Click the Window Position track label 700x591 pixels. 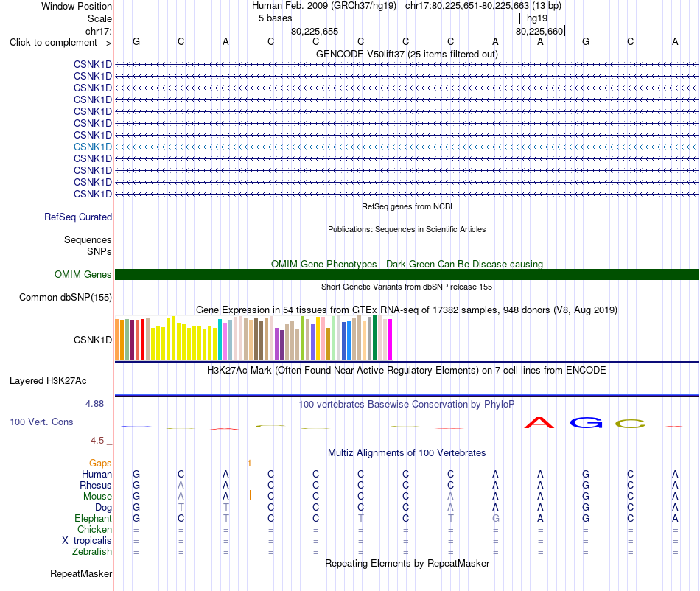[x=77, y=6]
